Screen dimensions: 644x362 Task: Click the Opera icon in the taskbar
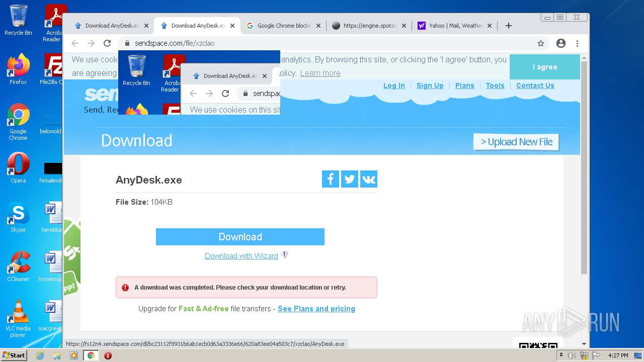click(108, 355)
